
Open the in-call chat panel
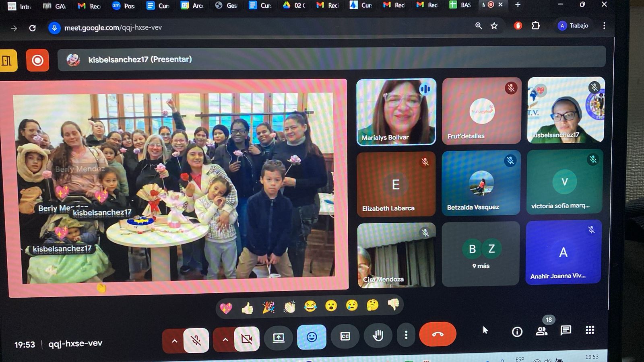(566, 331)
